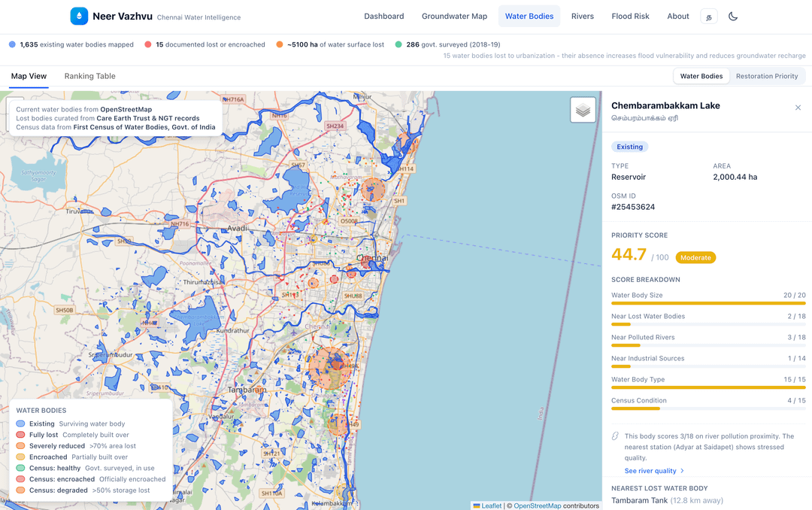The image size is (812, 510).
Task: Open the map layers control
Action: tap(583, 110)
